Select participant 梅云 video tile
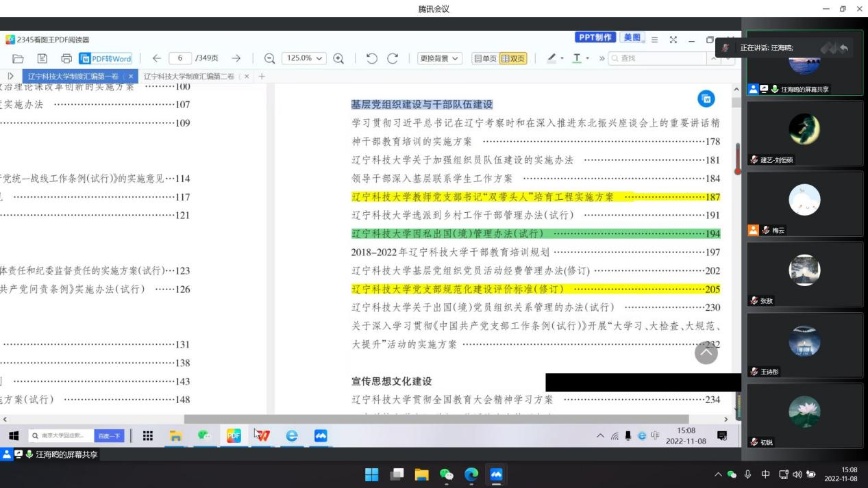Screen dimensions: 868x488 (x=804, y=203)
